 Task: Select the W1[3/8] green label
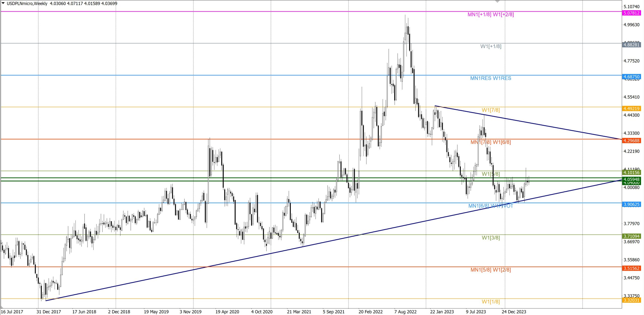click(491, 238)
